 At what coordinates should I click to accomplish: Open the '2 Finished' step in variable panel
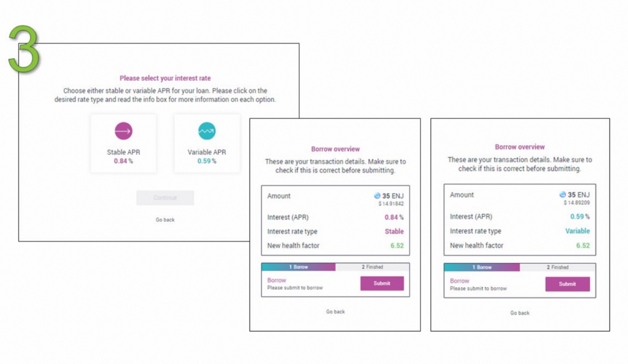click(557, 267)
